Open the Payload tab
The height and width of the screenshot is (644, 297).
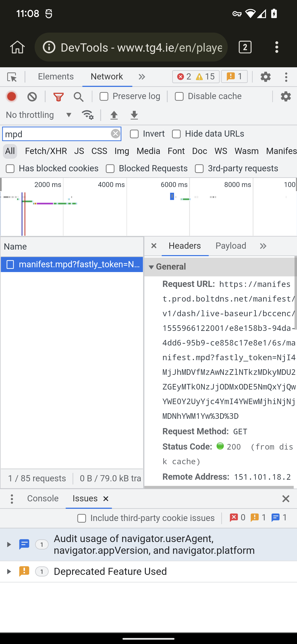(x=231, y=246)
